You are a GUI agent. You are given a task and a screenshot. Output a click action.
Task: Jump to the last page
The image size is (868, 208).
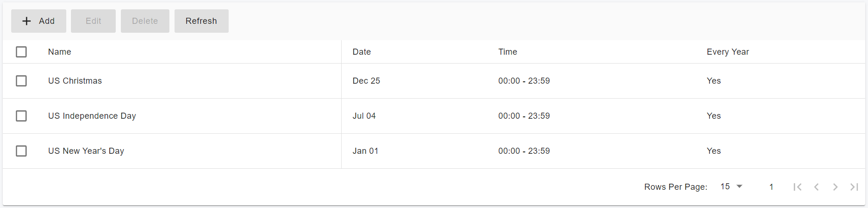[x=854, y=187]
